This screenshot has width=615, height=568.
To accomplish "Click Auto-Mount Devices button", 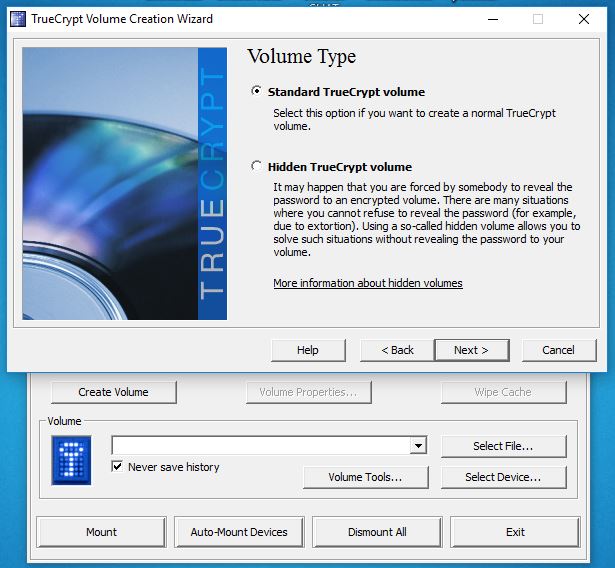I will 239,532.
